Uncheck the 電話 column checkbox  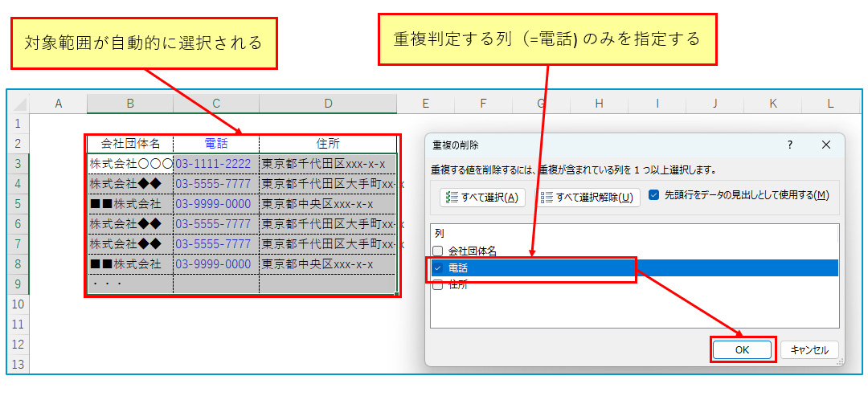[438, 268]
